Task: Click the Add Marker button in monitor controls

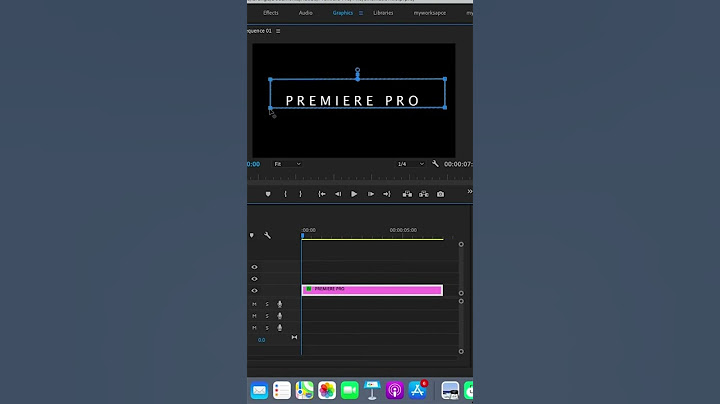Action: pyautogui.click(x=268, y=194)
